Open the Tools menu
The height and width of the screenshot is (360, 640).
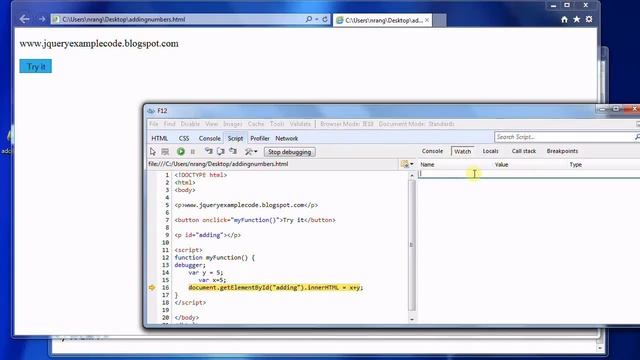point(276,124)
